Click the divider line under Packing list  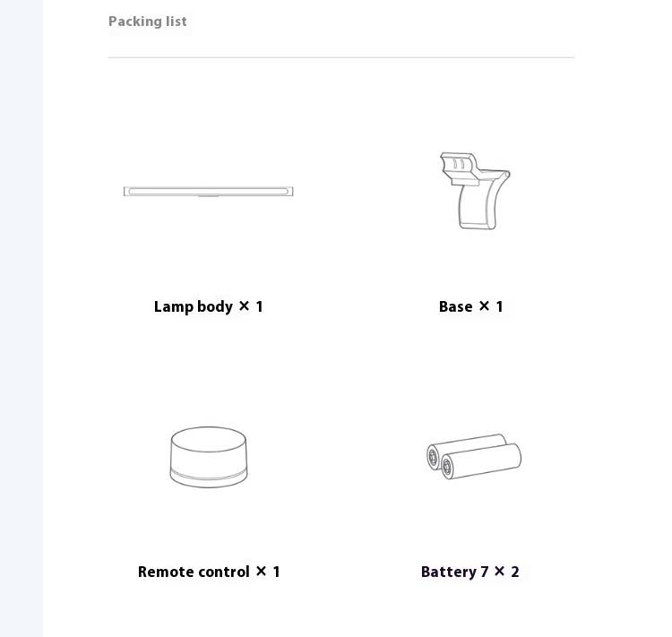point(341,57)
